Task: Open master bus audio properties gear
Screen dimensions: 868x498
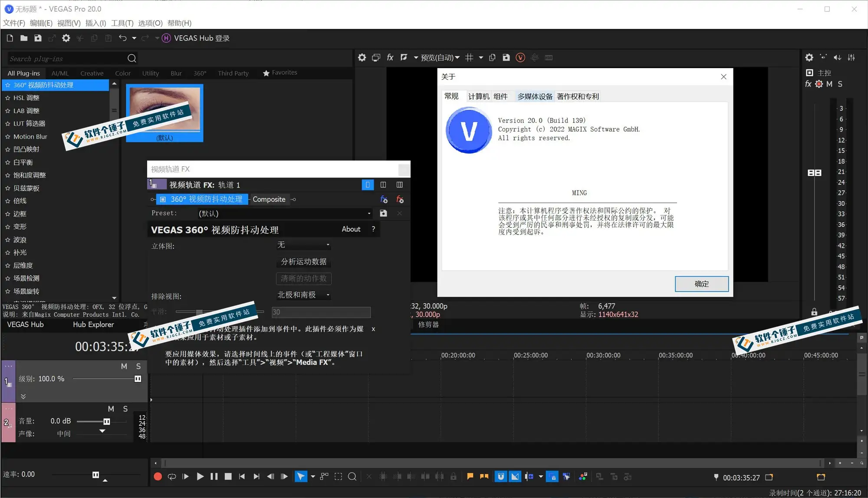Action: click(x=809, y=57)
